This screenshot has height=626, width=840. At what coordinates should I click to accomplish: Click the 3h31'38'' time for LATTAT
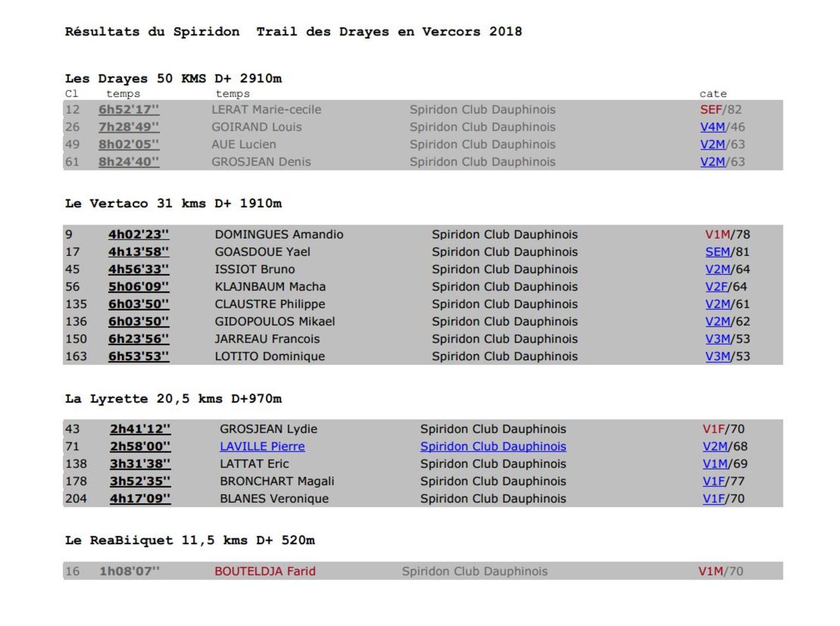point(140,464)
